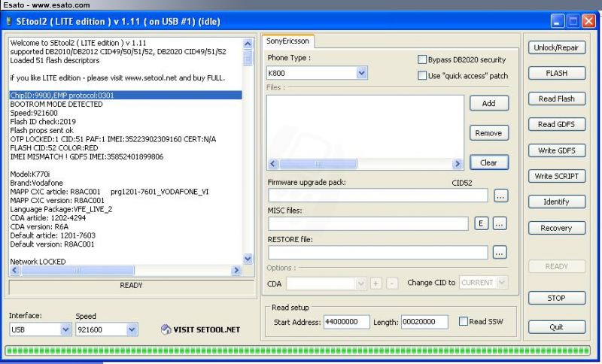Select log line CDA article: 1202-4294
The image size is (602, 364).
coord(48,218)
